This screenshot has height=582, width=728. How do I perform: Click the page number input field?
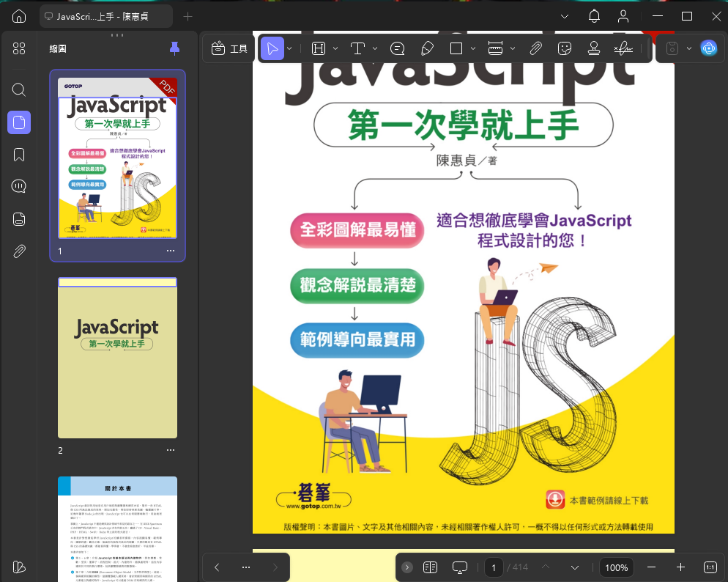[x=494, y=567]
